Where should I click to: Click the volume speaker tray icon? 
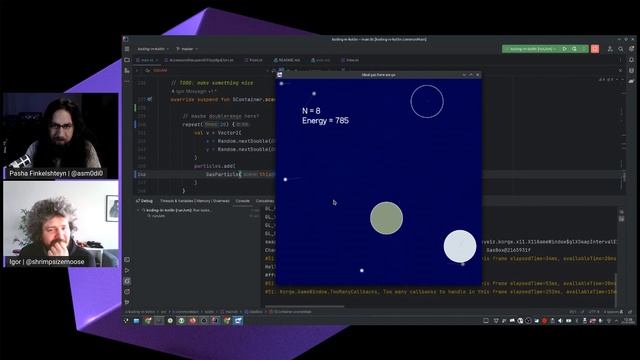560,321
